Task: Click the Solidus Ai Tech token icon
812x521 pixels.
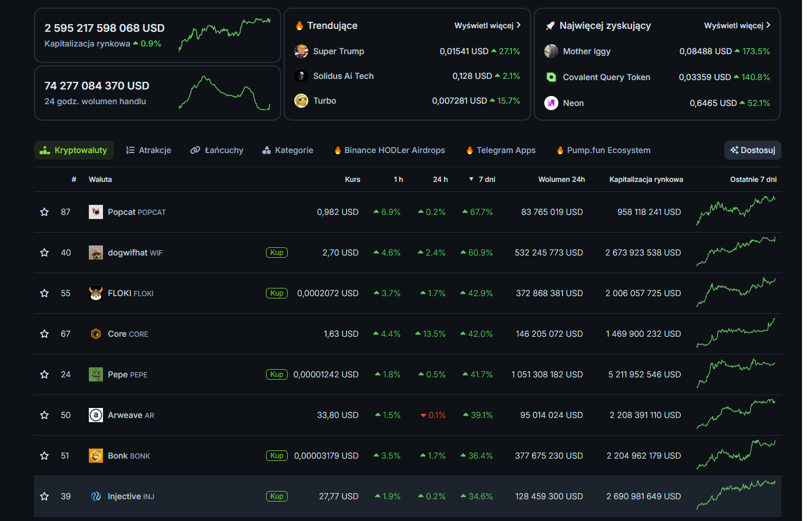Action: (x=301, y=76)
